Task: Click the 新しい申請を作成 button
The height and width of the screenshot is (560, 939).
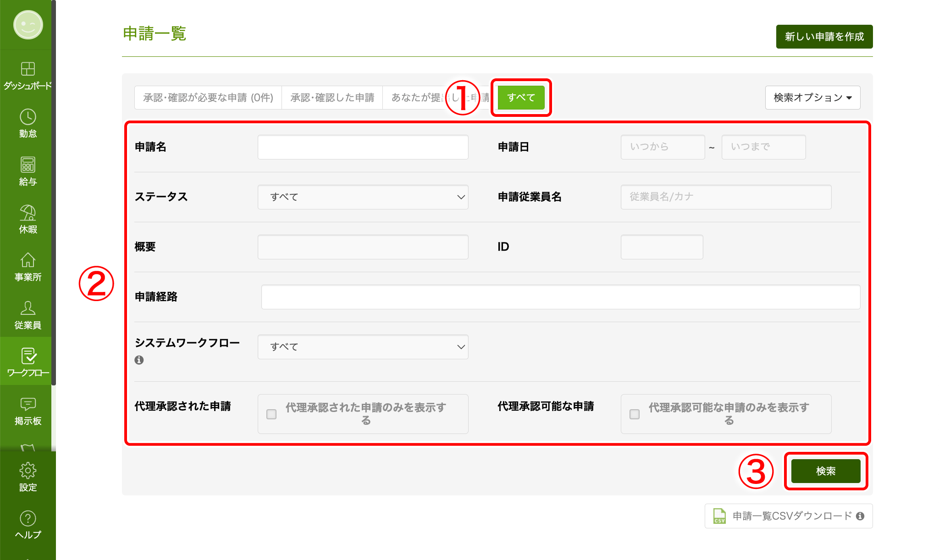Action: (x=824, y=36)
